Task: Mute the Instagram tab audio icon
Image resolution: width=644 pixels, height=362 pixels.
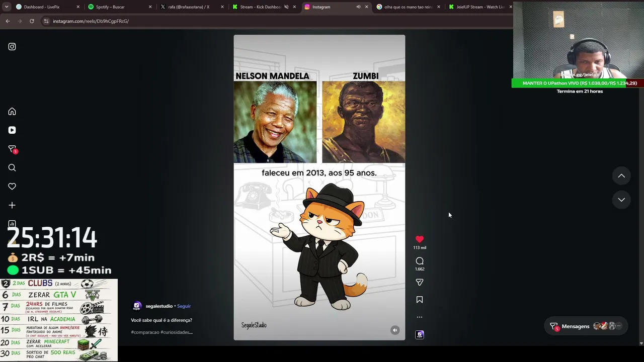Action: [x=358, y=7]
